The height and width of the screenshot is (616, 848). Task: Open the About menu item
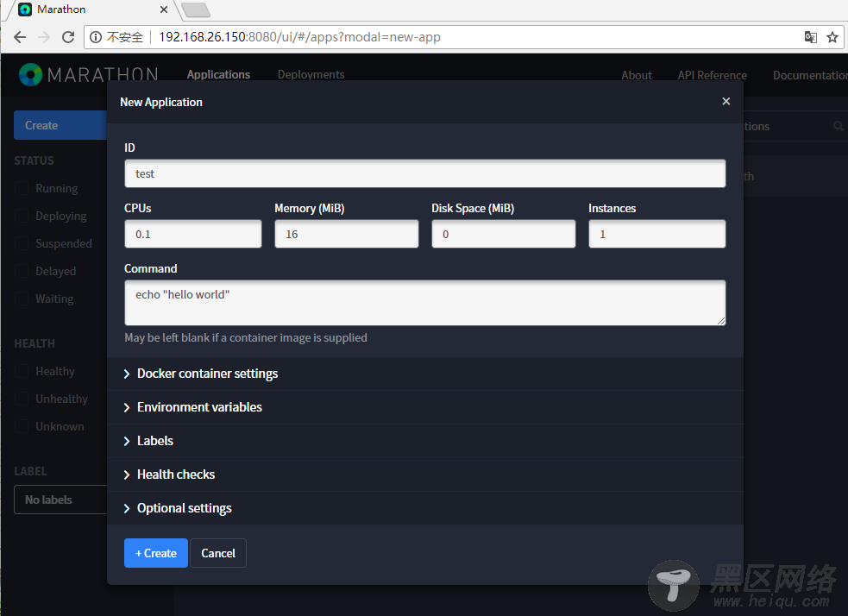(637, 75)
